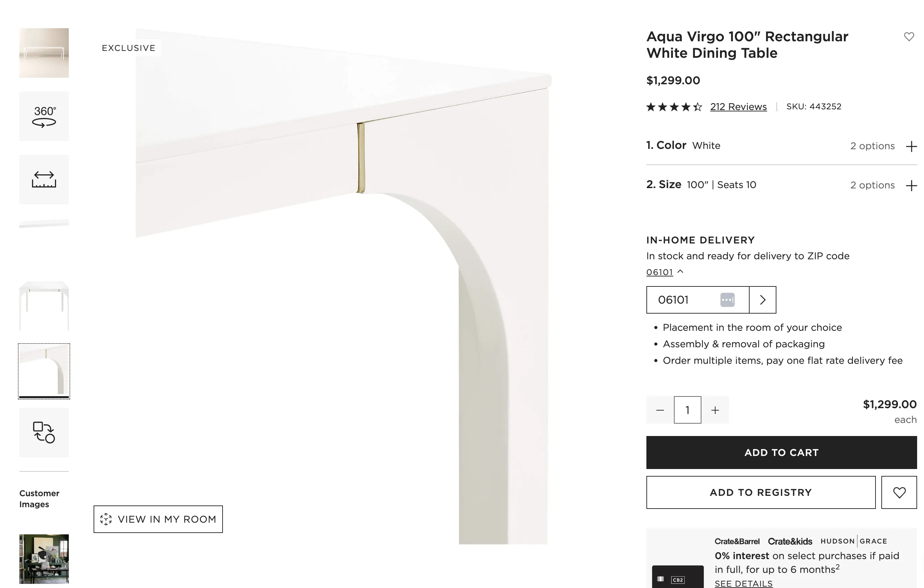Expand the Size options section
This screenshot has height=588, width=924.
(911, 186)
